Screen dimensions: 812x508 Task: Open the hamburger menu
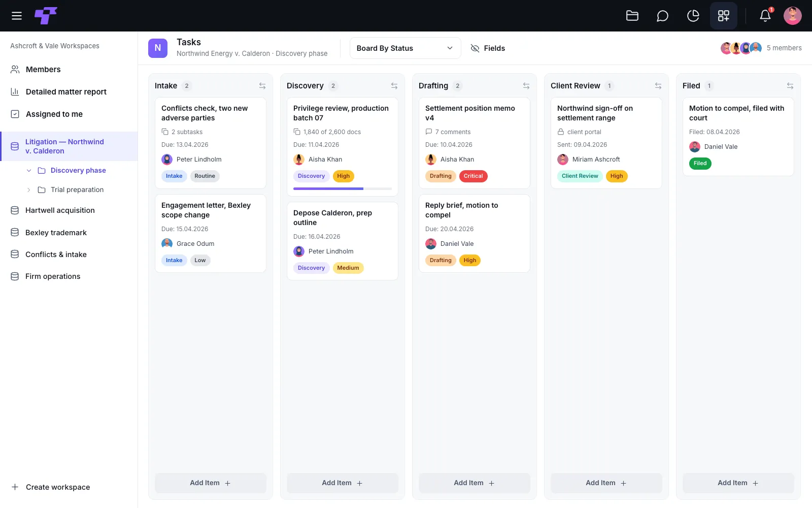coord(17,16)
